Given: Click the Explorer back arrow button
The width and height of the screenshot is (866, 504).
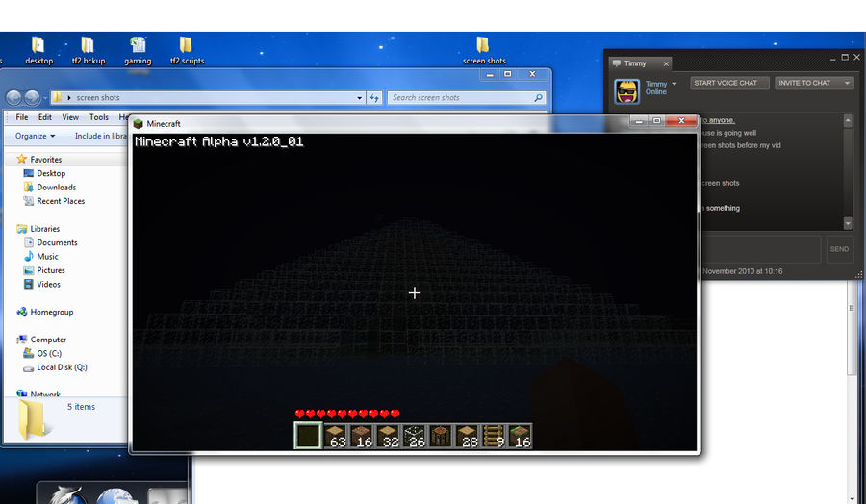Looking at the screenshot, I should [13, 98].
